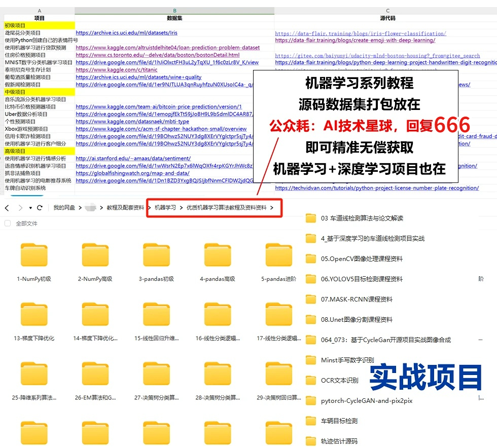This screenshot has height=448, width=497.
Task: Click folder icon for 03 车道线检测算法与论文解读
Action: coord(310,218)
